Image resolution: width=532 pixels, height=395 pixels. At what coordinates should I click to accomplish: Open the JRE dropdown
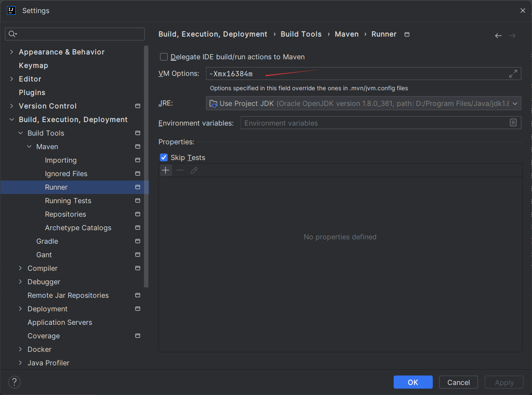364,103
